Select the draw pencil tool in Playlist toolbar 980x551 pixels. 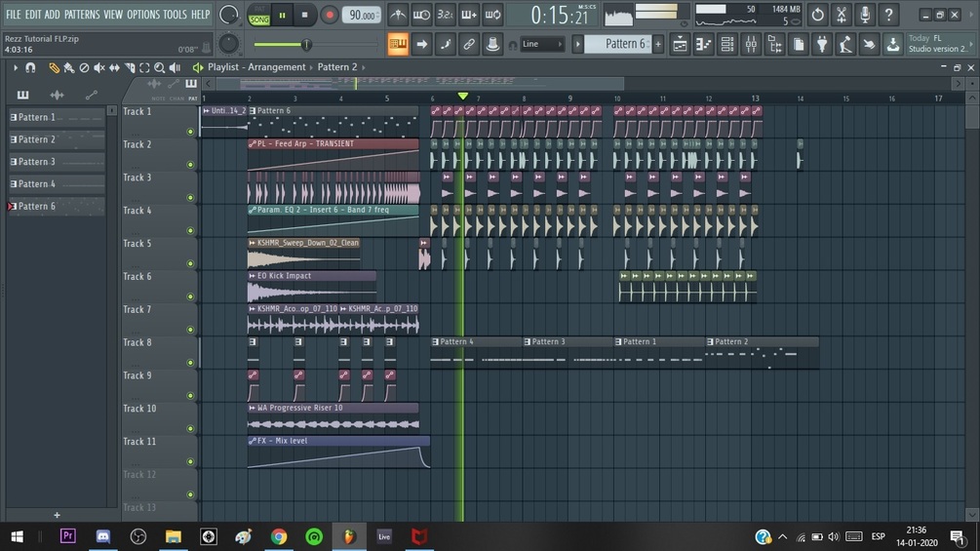point(55,67)
